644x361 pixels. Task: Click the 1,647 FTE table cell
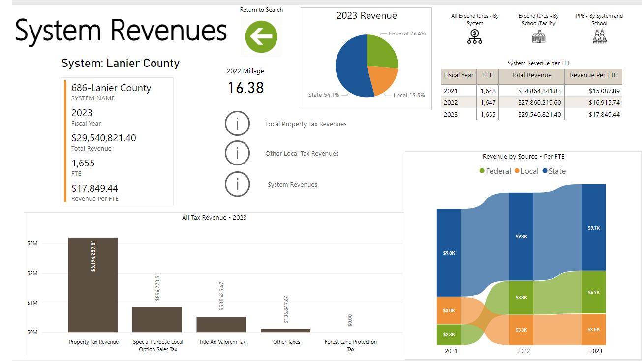488,102
